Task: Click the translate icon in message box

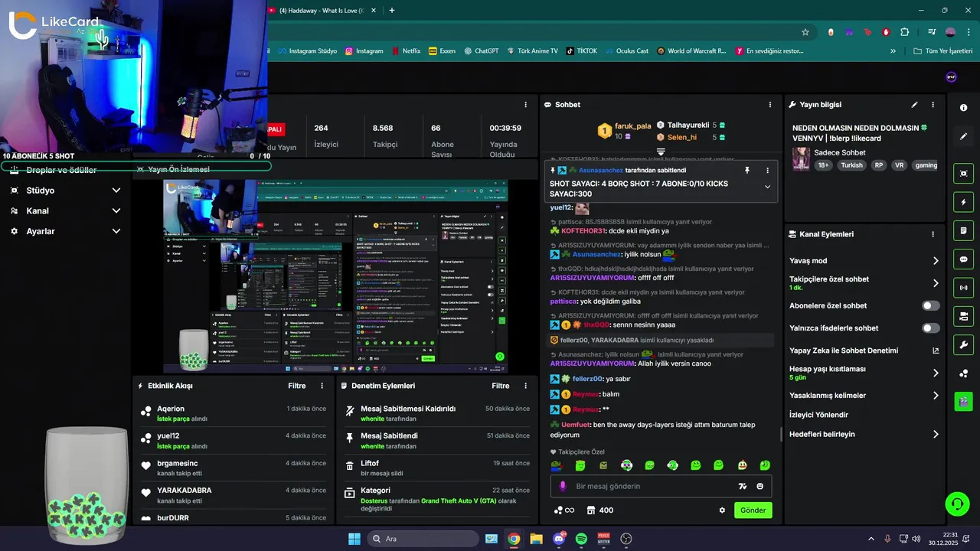Action: 742,486
